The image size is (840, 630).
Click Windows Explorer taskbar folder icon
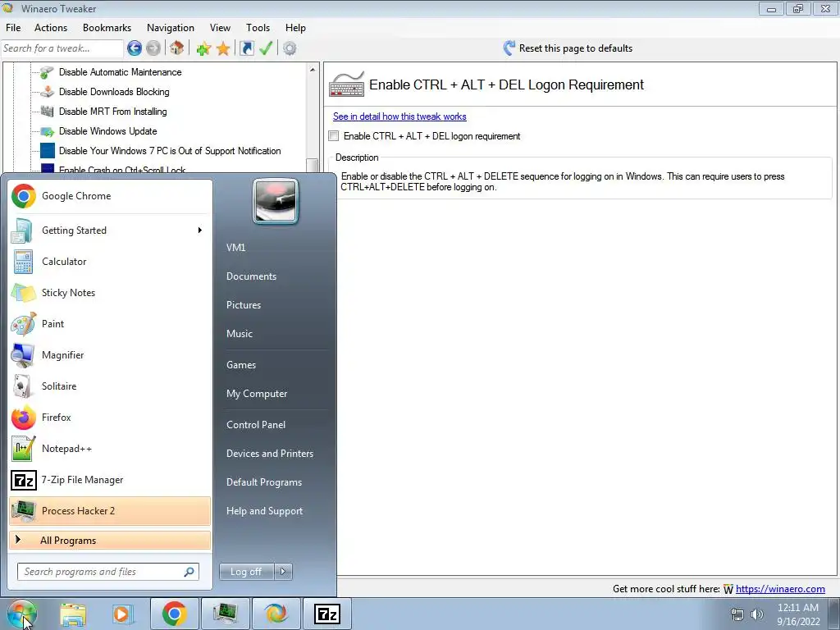click(x=73, y=614)
